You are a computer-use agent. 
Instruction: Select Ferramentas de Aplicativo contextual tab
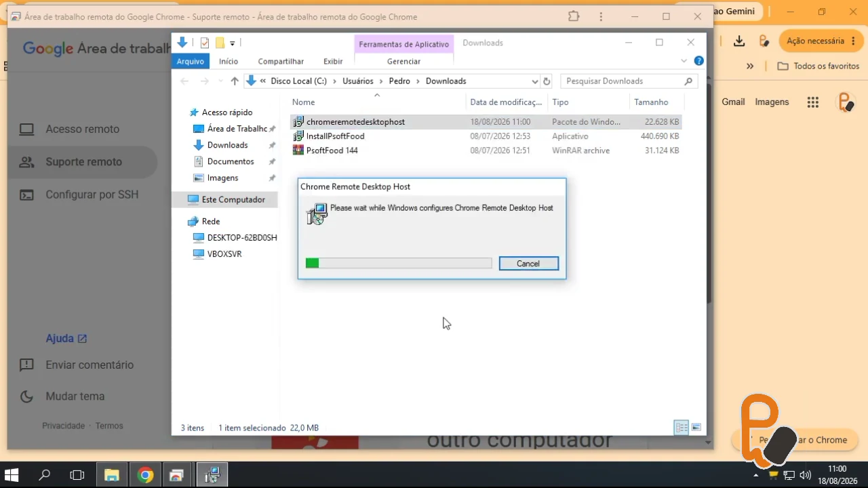point(403,44)
